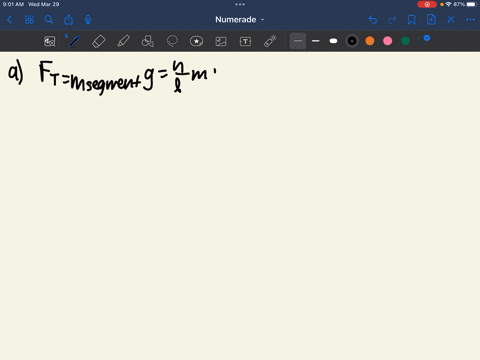Screen dimensions: 480x360
Task: Tap the share export icon
Action: click(68, 19)
